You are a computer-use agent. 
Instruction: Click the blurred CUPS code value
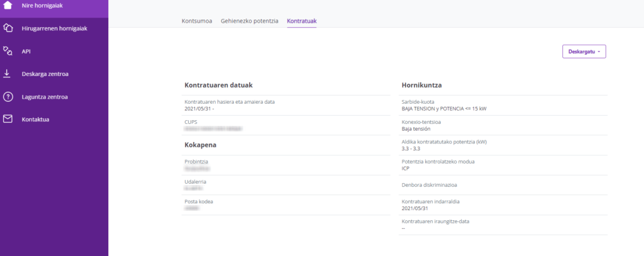[213, 128]
